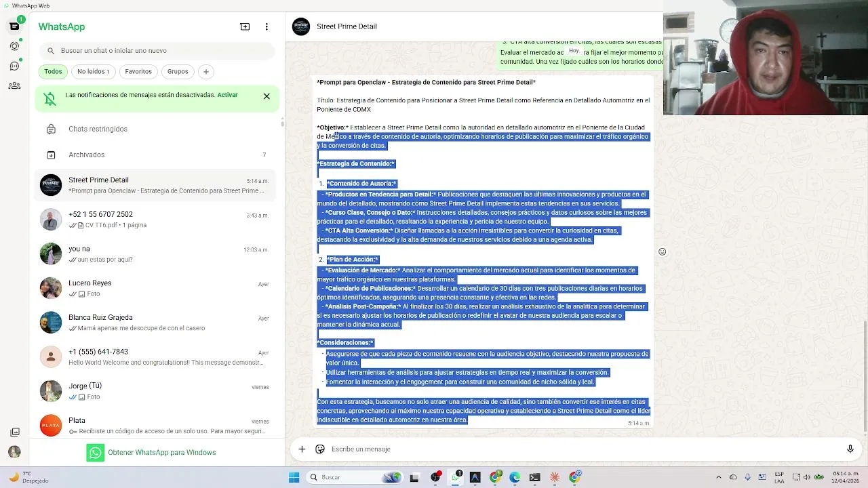Image resolution: width=868 pixels, height=488 pixels.
Task: Open the Microsoft Edge taskbar icon
Action: [x=515, y=477]
